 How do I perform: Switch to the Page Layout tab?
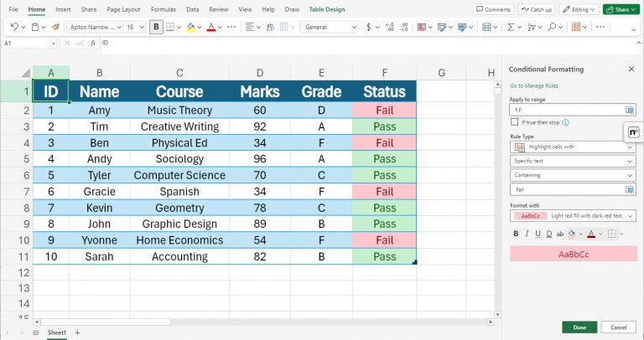click(123, 9)
